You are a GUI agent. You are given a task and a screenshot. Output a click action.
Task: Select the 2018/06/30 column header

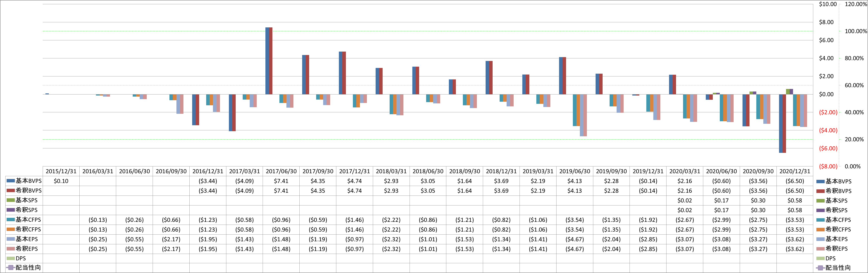tap(428, 171)
